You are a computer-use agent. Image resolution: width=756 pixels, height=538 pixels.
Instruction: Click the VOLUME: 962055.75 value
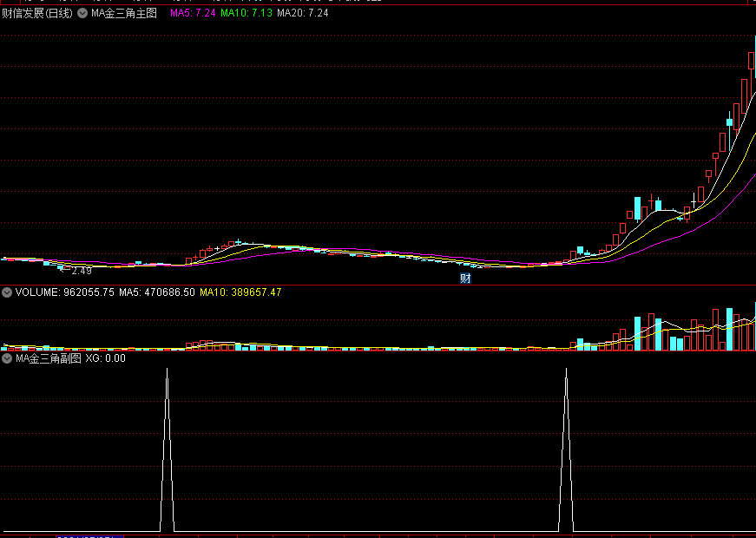pyautogui.click(x=65, y=292)
